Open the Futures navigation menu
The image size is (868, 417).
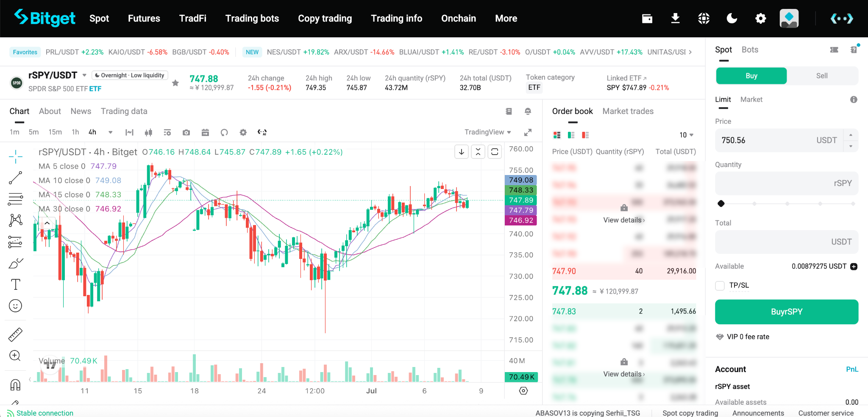click(x=144, y=18)
